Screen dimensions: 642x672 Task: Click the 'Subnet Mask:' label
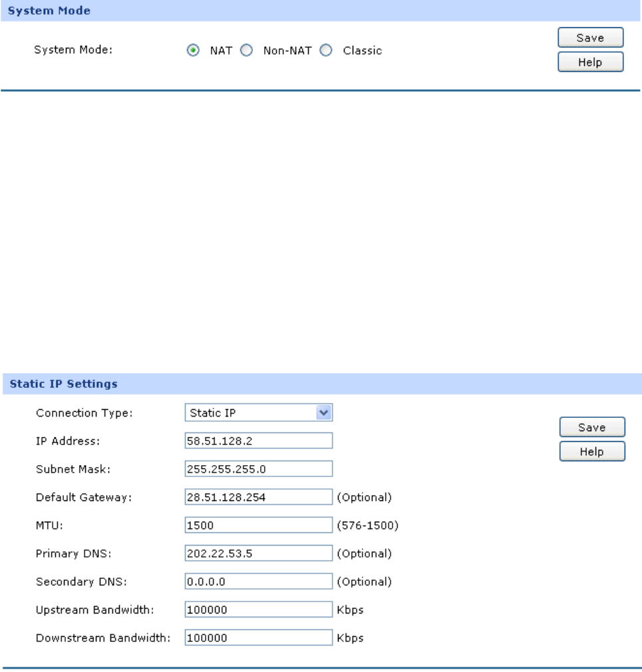click(x=73, y=469)
